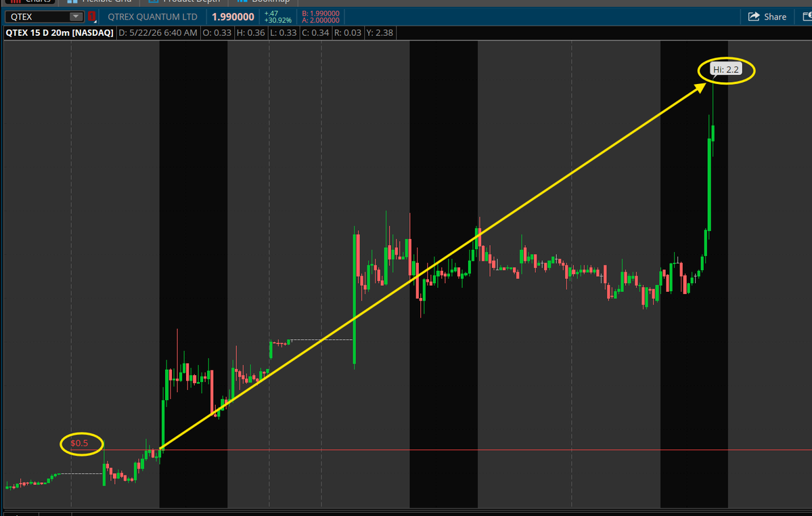Click the red symbol link icon
812x516 pixels.
(92, 16)
